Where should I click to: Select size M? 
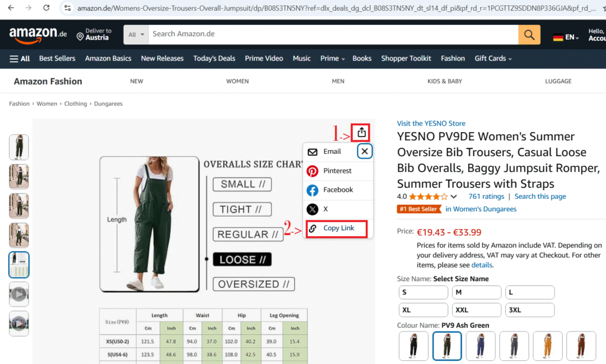click(476, 292)
